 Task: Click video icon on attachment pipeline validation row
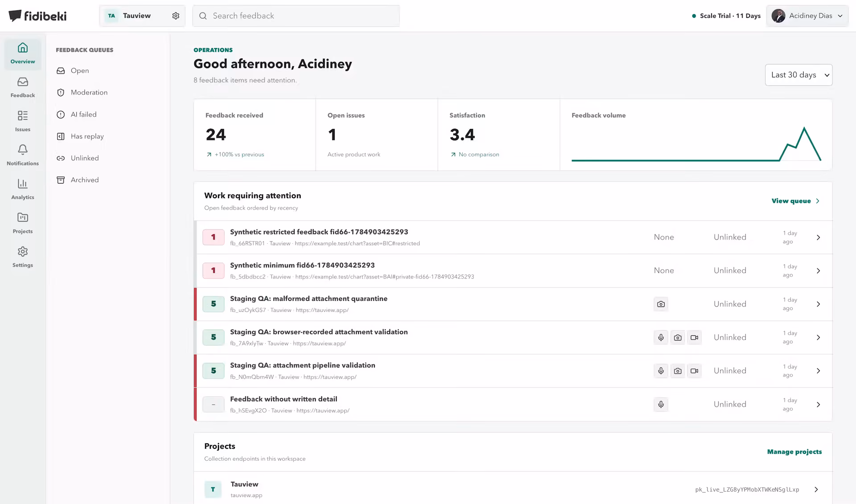pos(694,371)
